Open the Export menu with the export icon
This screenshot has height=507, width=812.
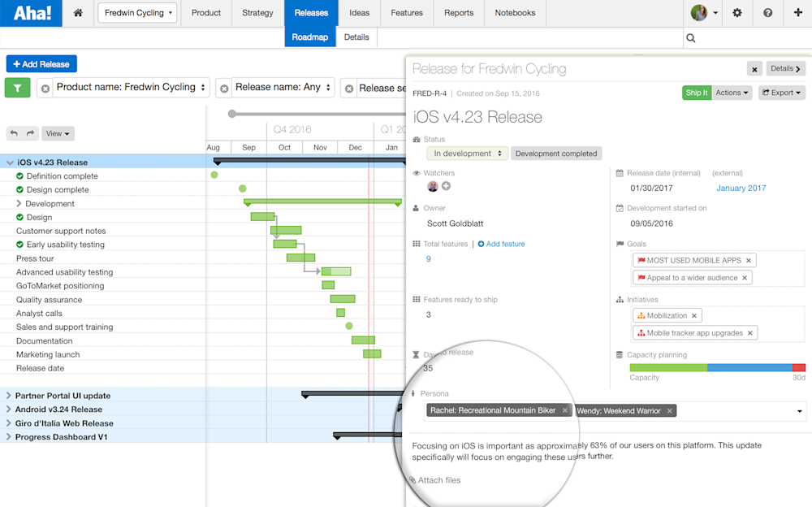coord(781,92)
